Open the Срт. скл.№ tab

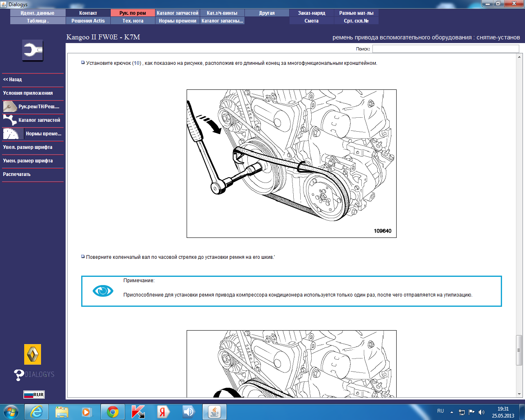[356, 21]
